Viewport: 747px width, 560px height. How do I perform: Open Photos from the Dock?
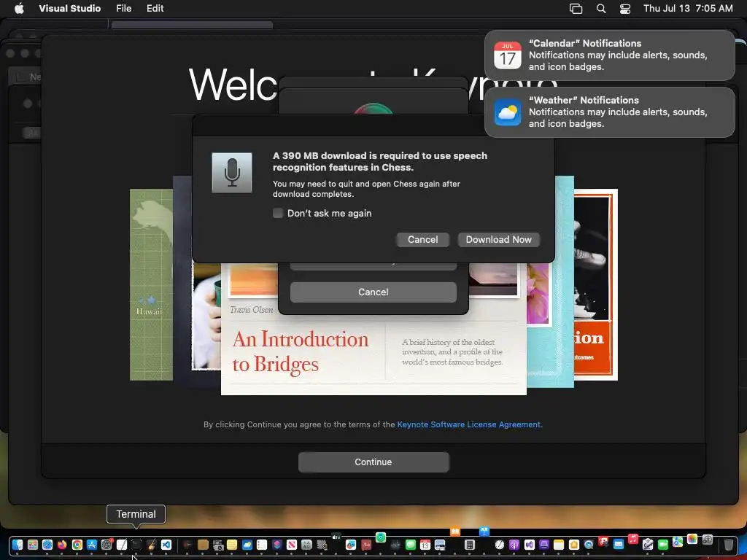click(692, 539)
